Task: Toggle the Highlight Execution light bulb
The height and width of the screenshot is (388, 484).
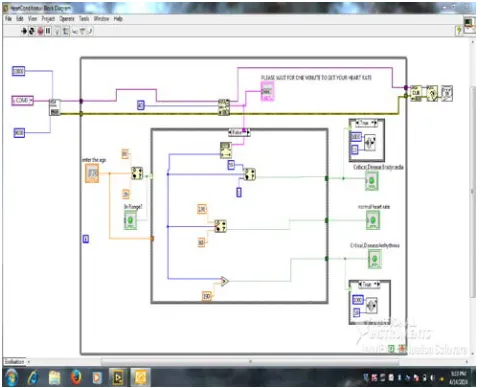Action: point(57,31)
